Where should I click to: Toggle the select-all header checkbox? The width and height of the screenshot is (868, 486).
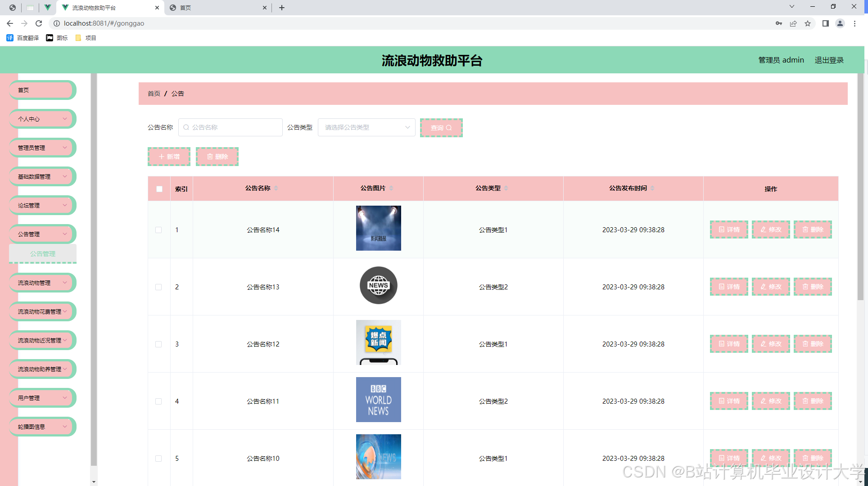tap(159, 189)
